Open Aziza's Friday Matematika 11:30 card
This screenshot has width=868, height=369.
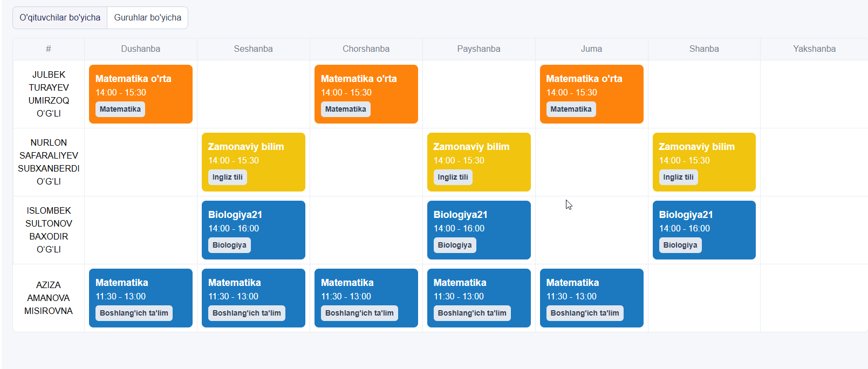591,290
